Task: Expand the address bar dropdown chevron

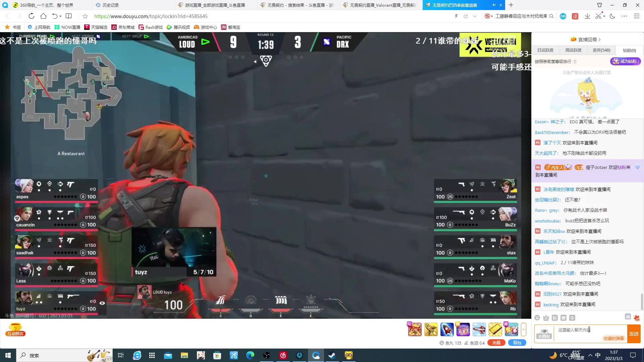Action: click(x=475, y=16)
